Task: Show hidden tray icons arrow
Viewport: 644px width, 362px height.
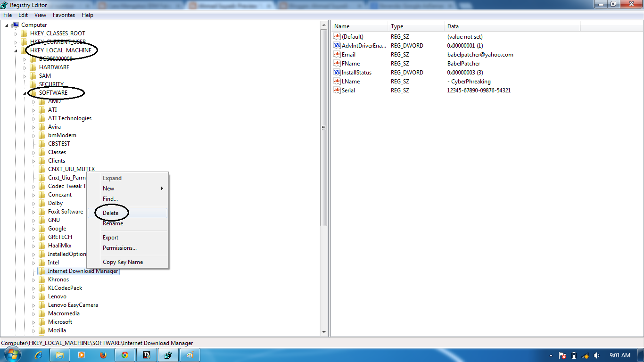Action: (x=551, y=355)
